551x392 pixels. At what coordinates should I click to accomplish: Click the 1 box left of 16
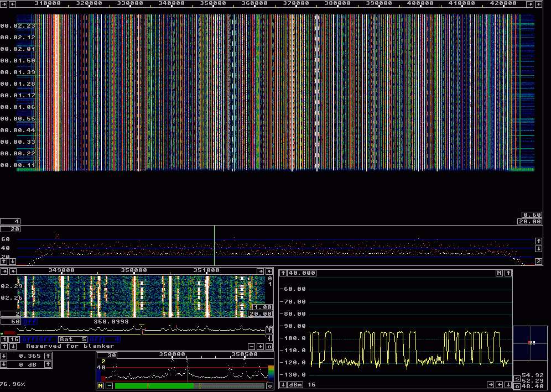[x=4, y=339]
